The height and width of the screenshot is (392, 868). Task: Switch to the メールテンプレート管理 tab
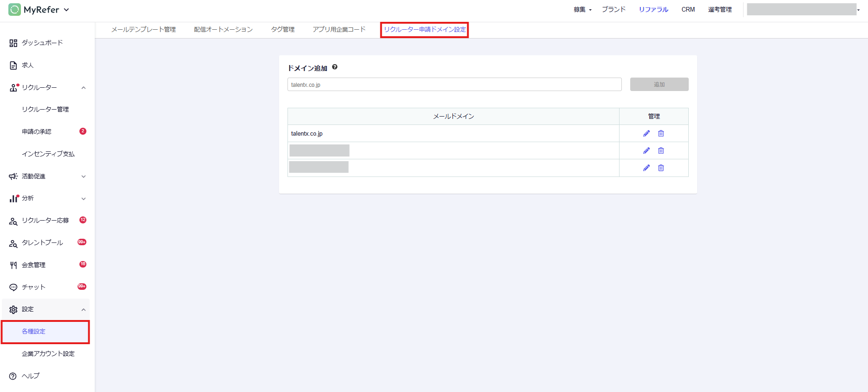click(x=144, y=30)
